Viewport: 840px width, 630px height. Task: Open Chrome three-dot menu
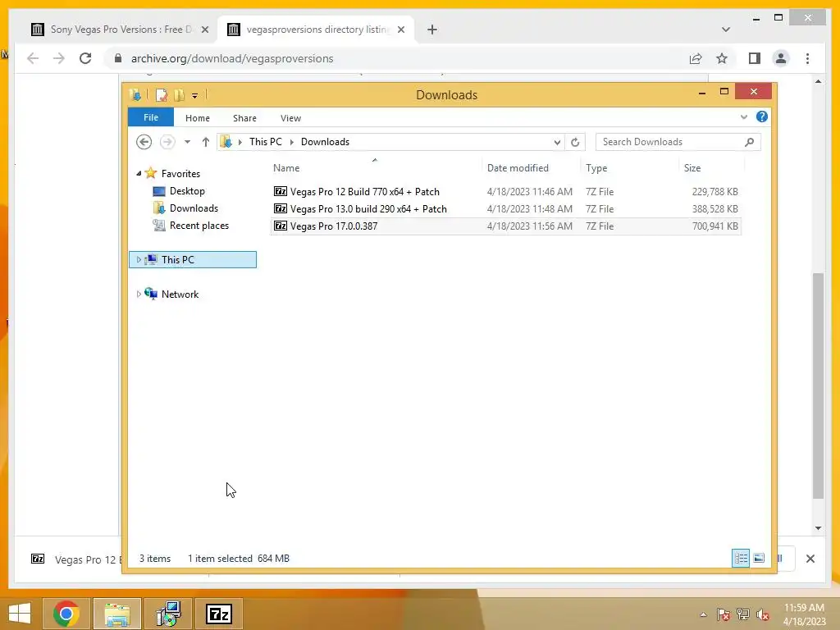point(807,58)
